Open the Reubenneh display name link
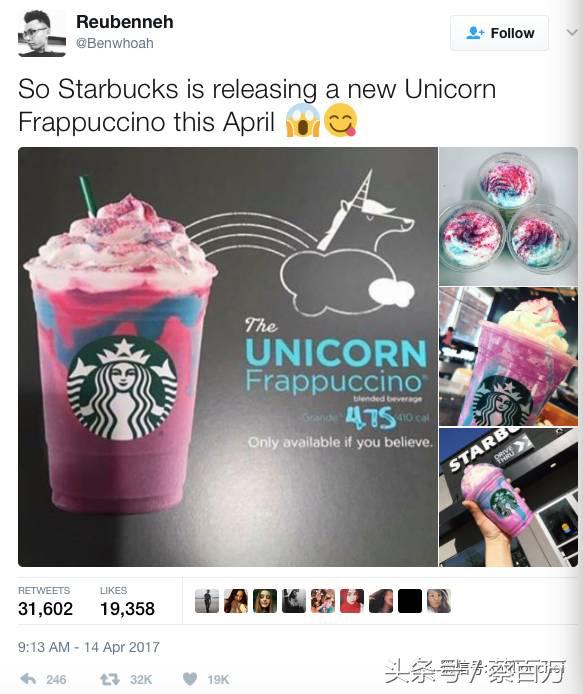Viewport: 583px width, 694px height. coord(124,22)
